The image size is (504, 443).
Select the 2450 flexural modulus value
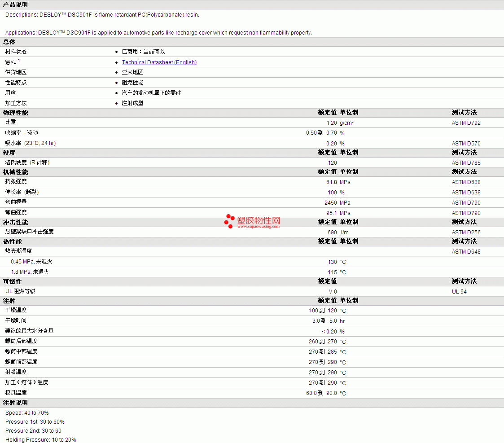tap(331, 202)
